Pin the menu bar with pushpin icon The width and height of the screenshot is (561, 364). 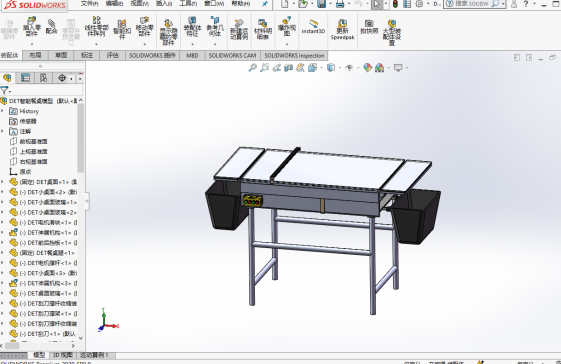point(265,4)
